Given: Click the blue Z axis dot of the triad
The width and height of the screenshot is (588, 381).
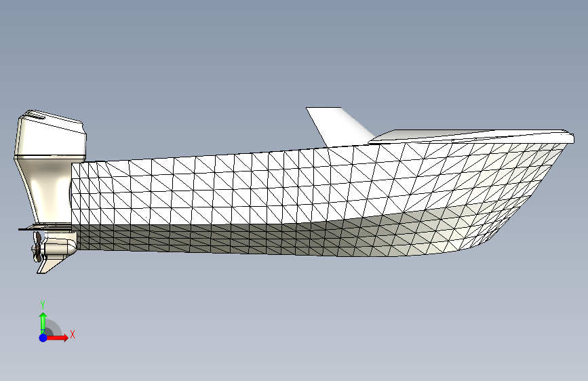Looking at the screenshot, I should click(43, 338).
